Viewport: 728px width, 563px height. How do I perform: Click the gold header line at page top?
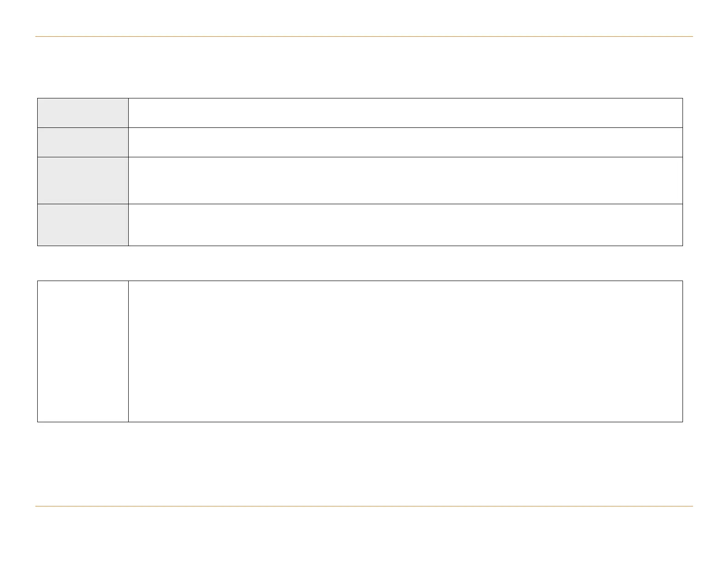pos(364,36)
